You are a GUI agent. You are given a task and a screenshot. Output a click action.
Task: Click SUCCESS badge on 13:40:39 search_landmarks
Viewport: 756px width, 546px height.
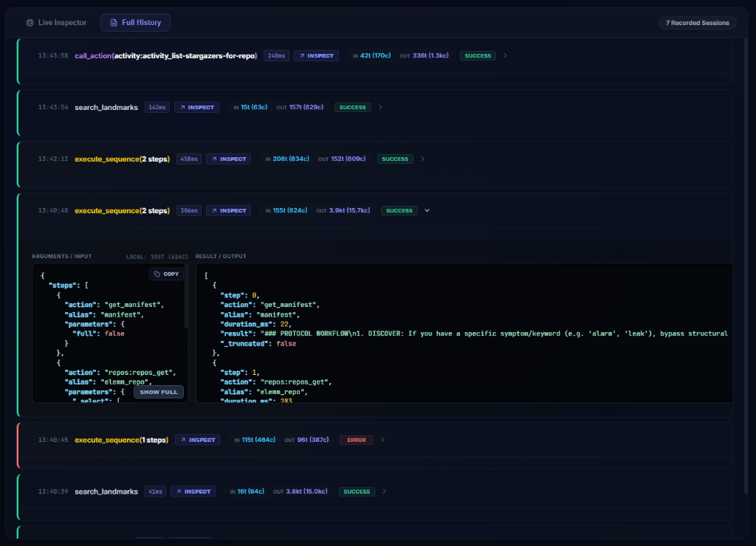tap(357, 491)
